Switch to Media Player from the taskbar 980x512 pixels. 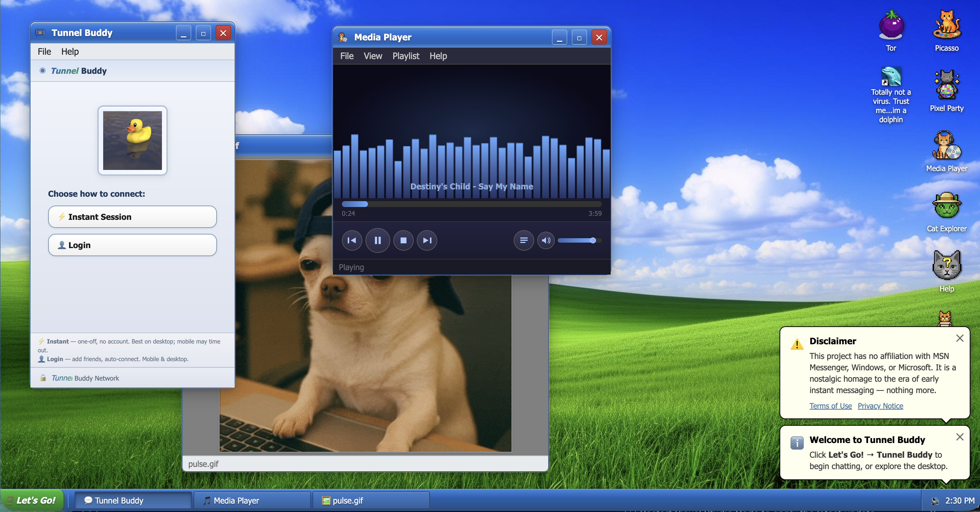coord(252,500)
